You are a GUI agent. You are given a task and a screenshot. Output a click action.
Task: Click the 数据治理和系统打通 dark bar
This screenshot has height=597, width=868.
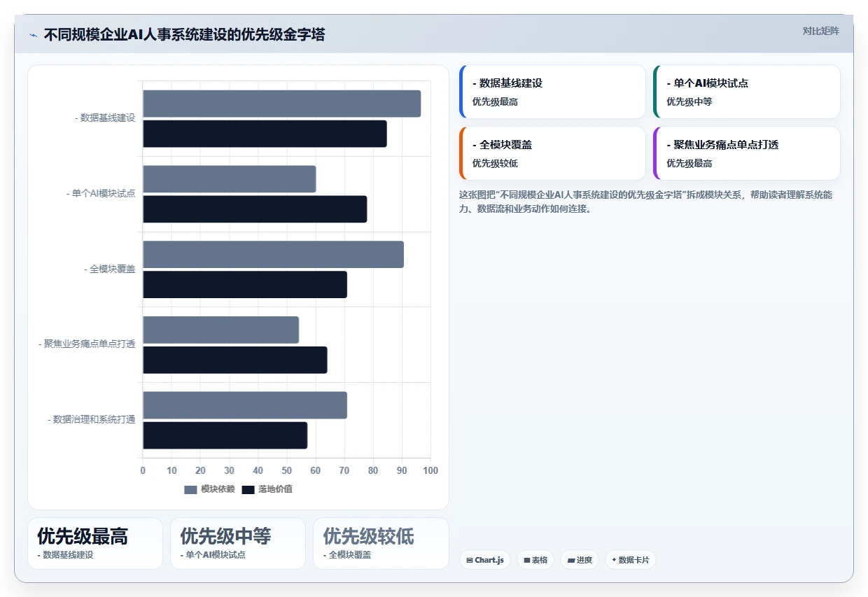225,435
